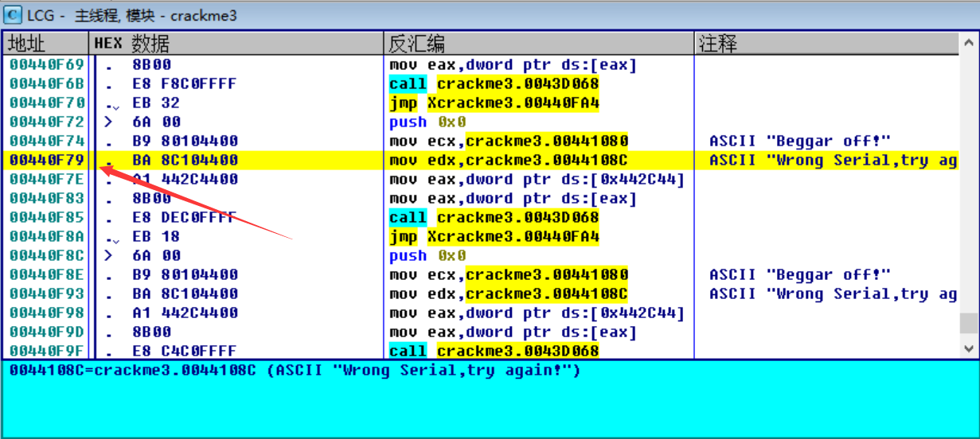The image size is (980, 439).
Task: Click "Beggar off!" comment at 00440F8E
Action: click(x=800, y=274)
